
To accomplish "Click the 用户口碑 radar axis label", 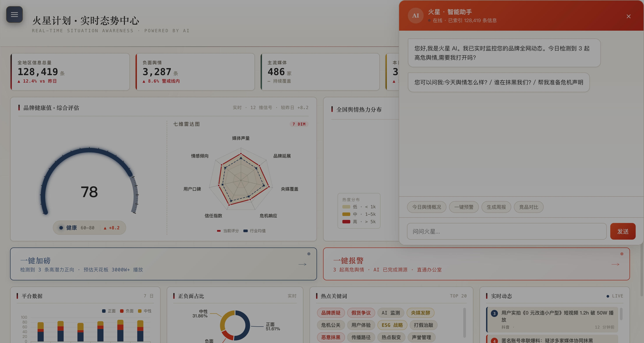I will click(x=192, y=189).
